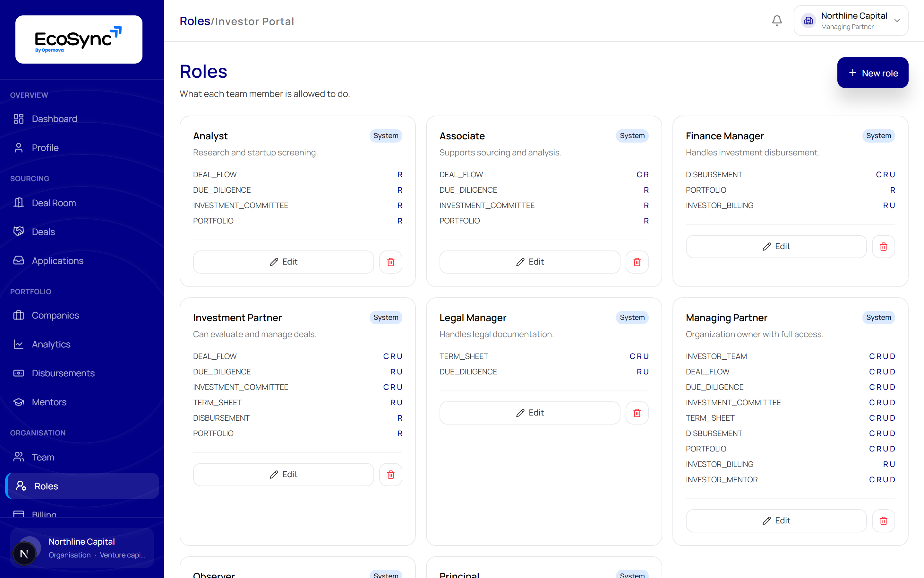Viewport: 924px width, 578px height.
Task: Open the notifications bell
Action: pos(777,21)
